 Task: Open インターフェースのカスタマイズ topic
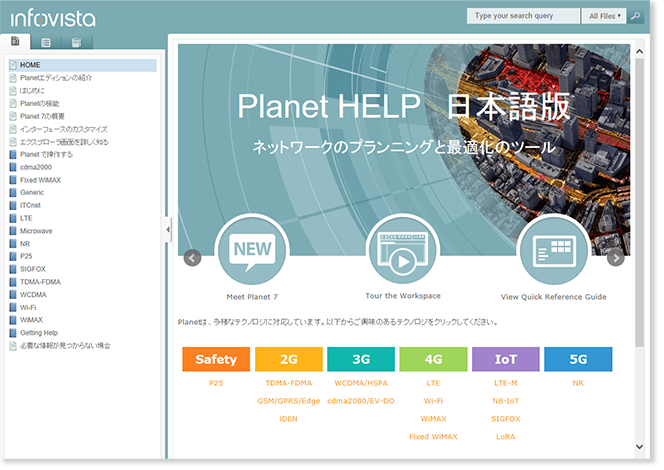tap(64, 129)
